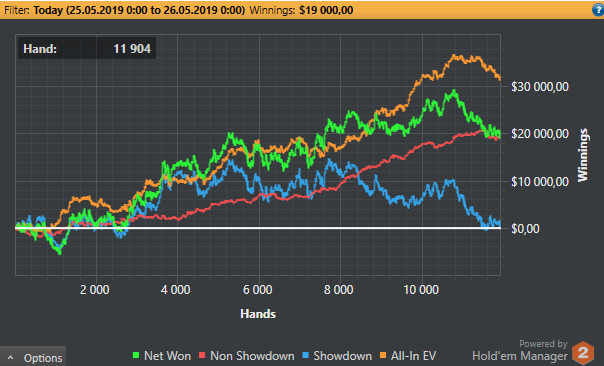
Task: Expand the Options panel
Action: tap(33, 357)
